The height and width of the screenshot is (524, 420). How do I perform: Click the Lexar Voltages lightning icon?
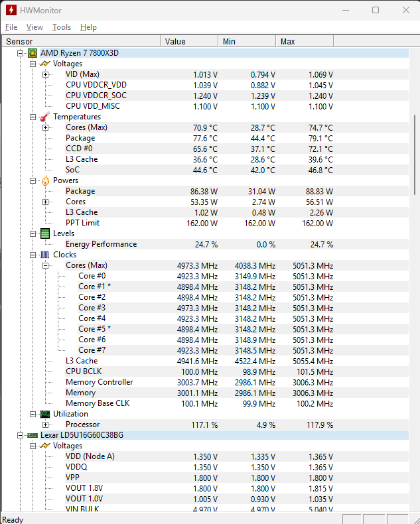click(x=45, y=446)
